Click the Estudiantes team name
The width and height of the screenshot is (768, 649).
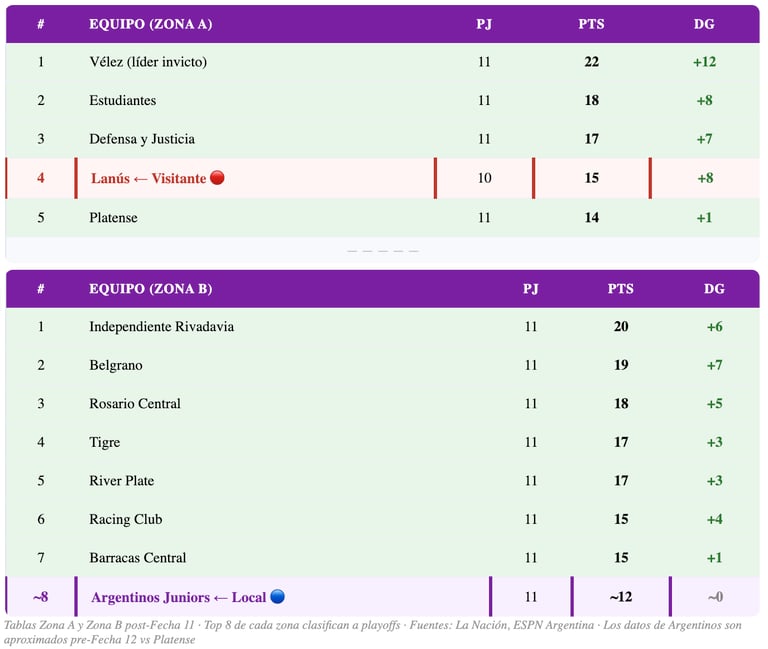pos(123,101)
